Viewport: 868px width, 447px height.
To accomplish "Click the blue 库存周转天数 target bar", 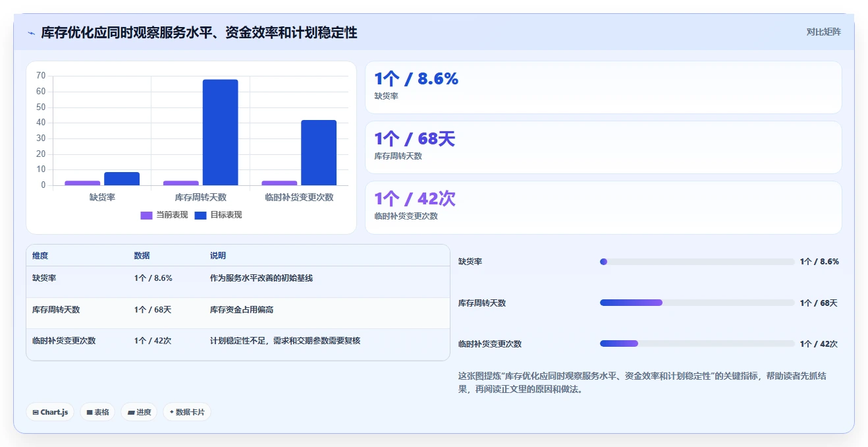I will 220,133.
